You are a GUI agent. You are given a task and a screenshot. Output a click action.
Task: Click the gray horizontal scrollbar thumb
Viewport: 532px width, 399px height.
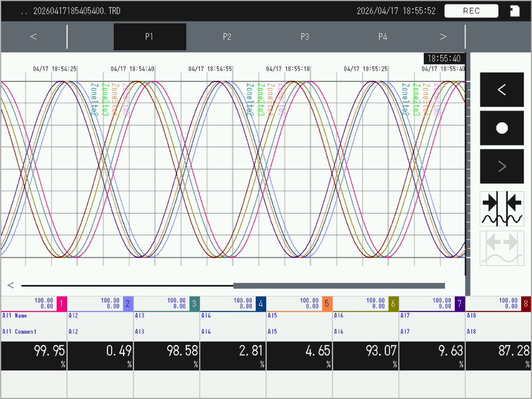pyautogui.click(x=339, y=286)
